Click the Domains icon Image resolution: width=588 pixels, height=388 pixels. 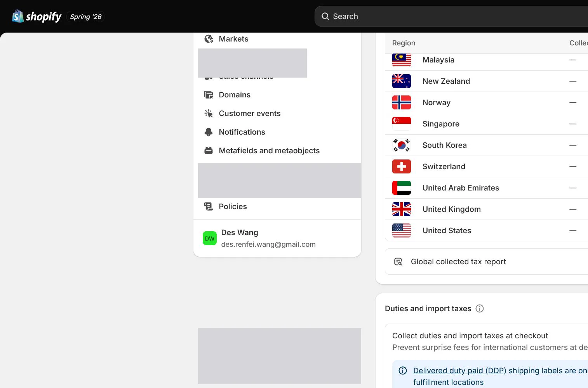click(x=209, y=95)
